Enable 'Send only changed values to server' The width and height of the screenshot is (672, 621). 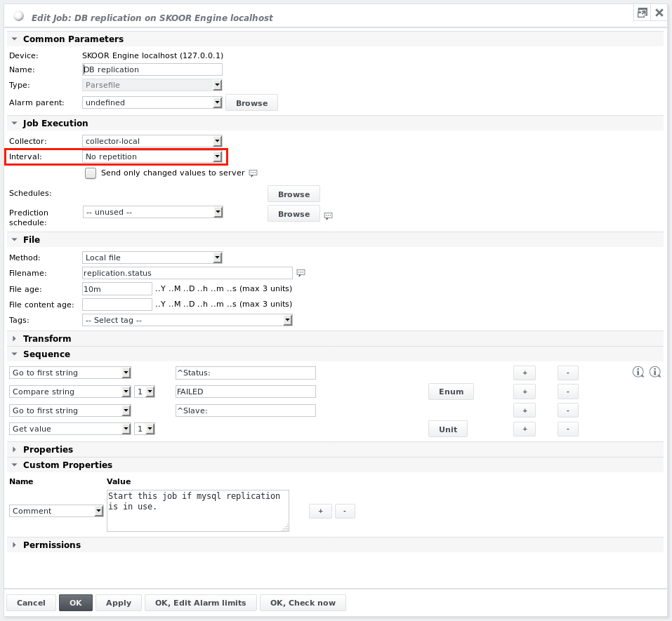90,173
